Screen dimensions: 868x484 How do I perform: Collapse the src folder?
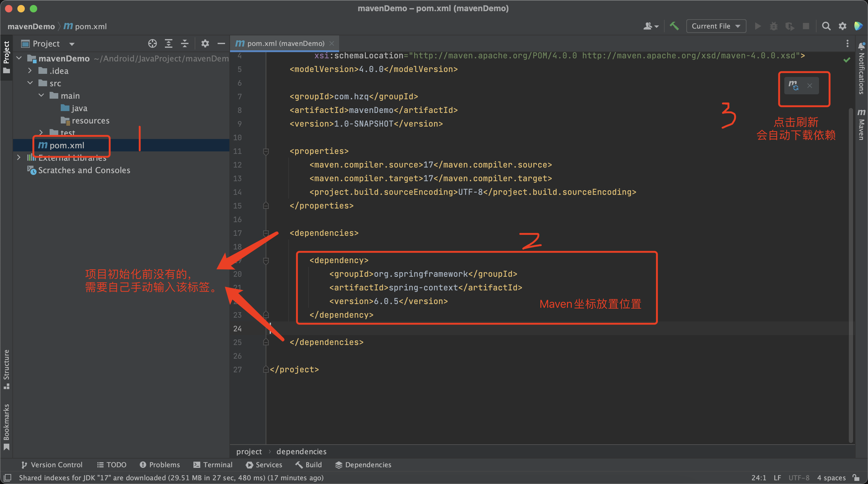[x=30, y=83]
